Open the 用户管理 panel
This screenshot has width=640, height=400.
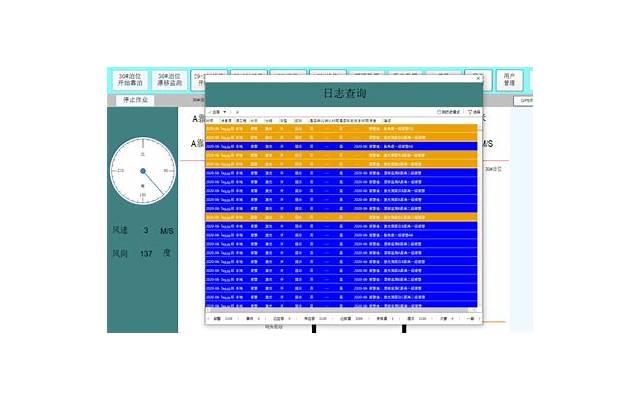pos(510,80)
